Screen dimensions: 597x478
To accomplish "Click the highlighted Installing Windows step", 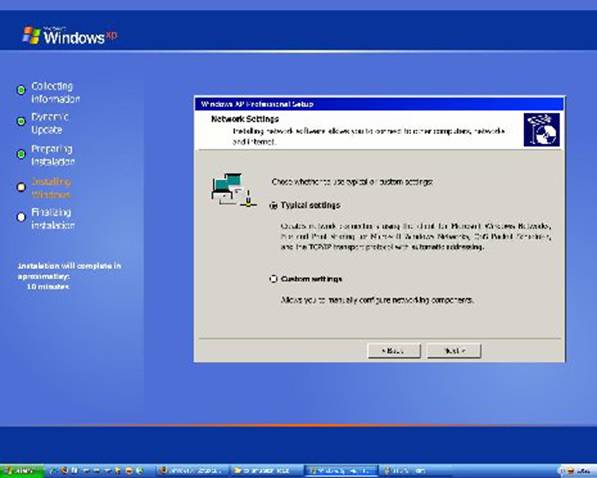I will (51, 188).
